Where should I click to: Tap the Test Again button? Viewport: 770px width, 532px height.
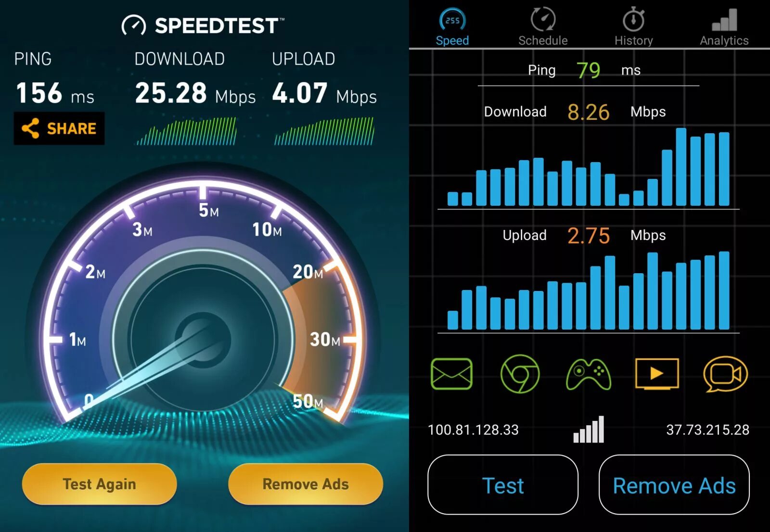tap(100, 484)
